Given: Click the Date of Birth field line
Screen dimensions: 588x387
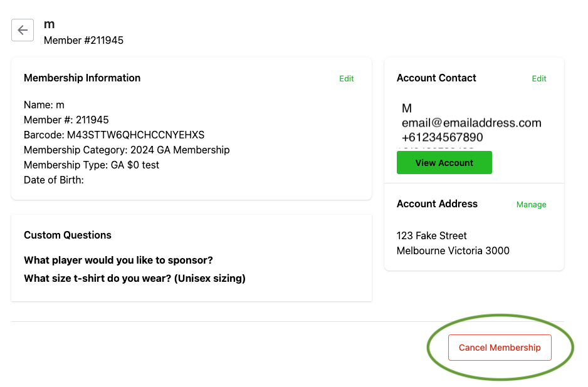Looking at the screenshot, I should 54,180.
